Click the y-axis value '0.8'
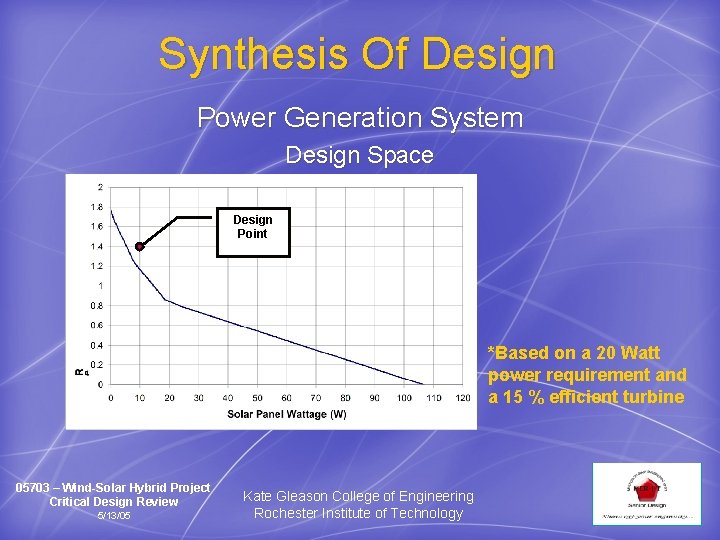 point(97,306)
